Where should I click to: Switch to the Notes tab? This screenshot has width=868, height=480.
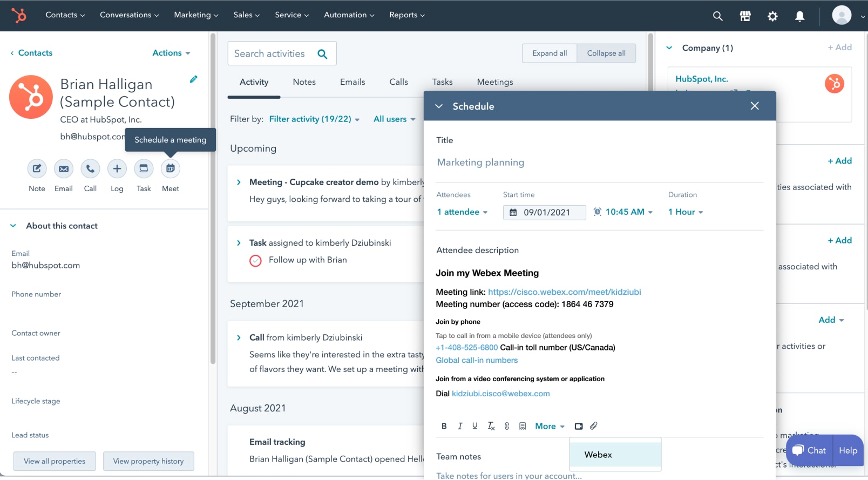(304, 82)
